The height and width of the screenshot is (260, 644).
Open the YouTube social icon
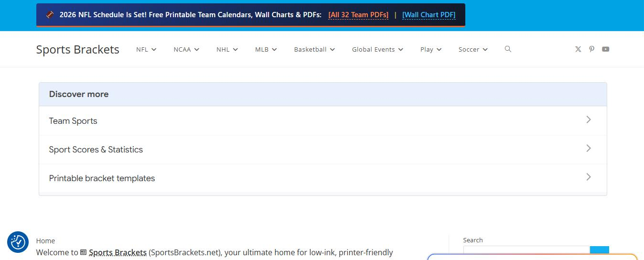pyautogui.click(x=605, y=49)
